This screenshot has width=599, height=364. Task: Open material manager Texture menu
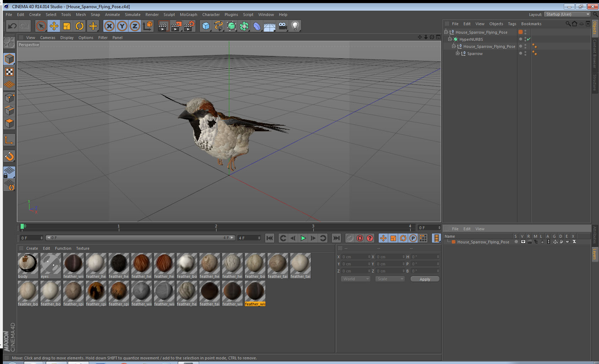[83, 248]
